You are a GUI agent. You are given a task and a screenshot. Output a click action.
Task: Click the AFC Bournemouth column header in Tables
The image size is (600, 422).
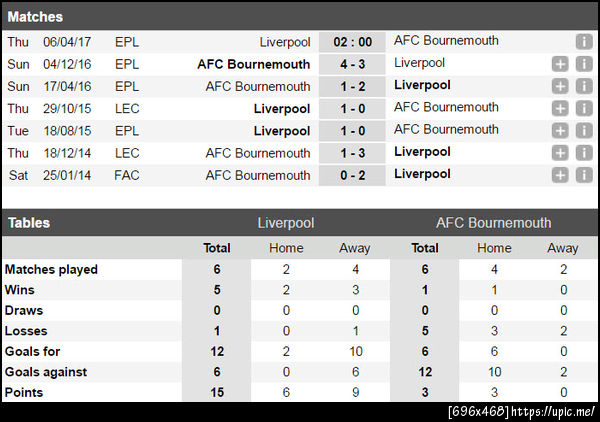tap(493, 222)
